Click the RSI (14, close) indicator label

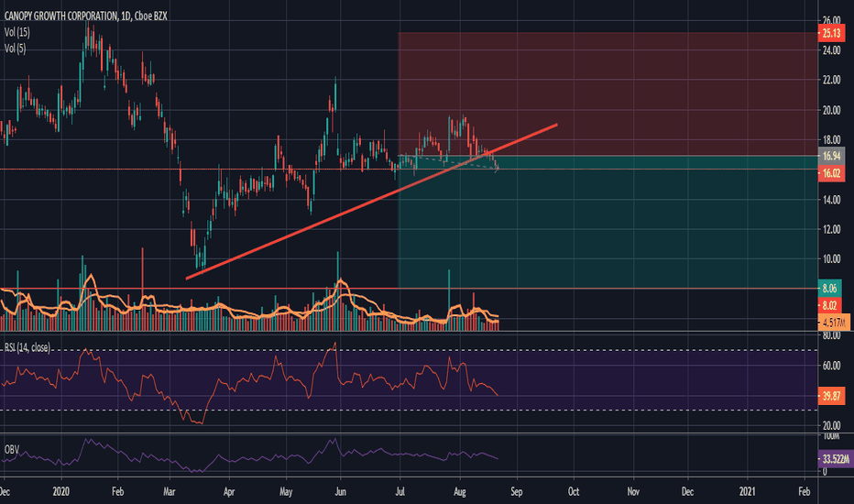(27, 347)
